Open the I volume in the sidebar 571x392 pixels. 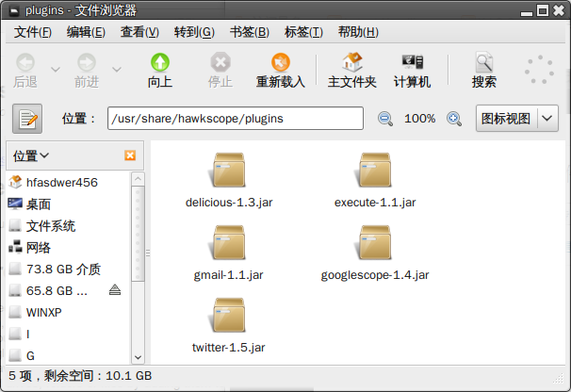point(69,335)
